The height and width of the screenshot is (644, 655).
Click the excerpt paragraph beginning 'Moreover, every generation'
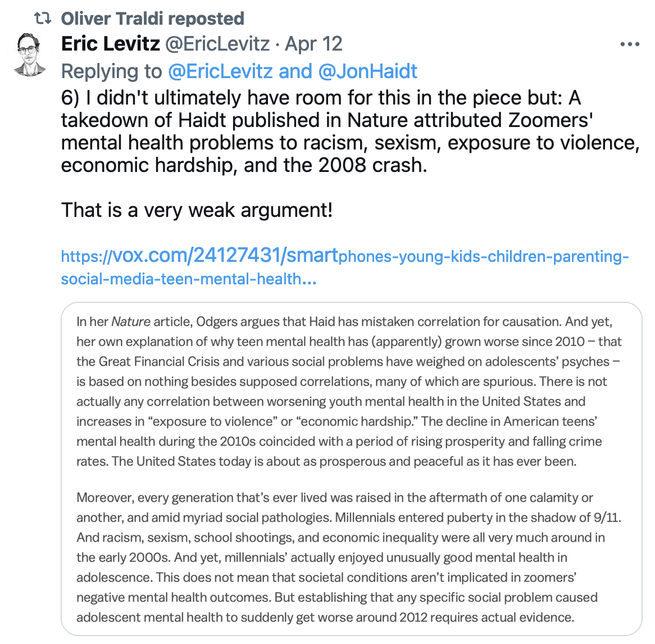coord(335,498)
